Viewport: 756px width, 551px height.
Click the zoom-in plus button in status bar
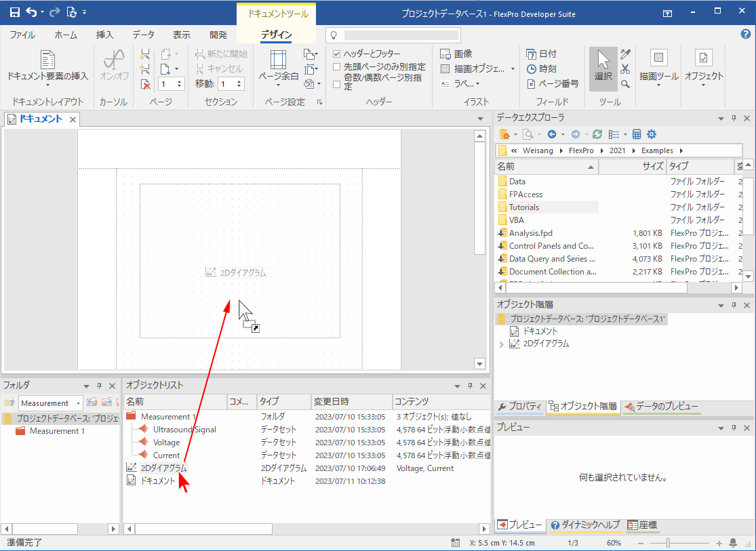click(719, 544)
